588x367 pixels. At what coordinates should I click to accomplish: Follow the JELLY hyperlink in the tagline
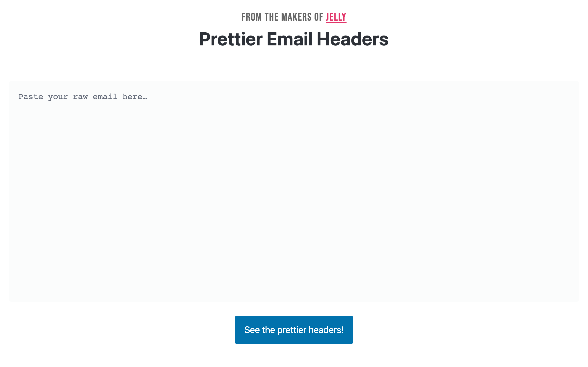336,17
